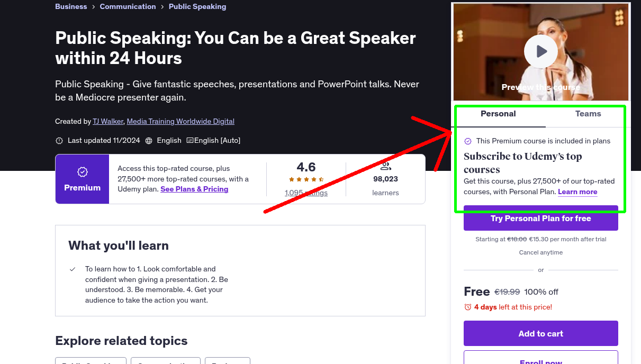
Task: Follow the See Plans & Pricing link
Action: click(194, 189)
